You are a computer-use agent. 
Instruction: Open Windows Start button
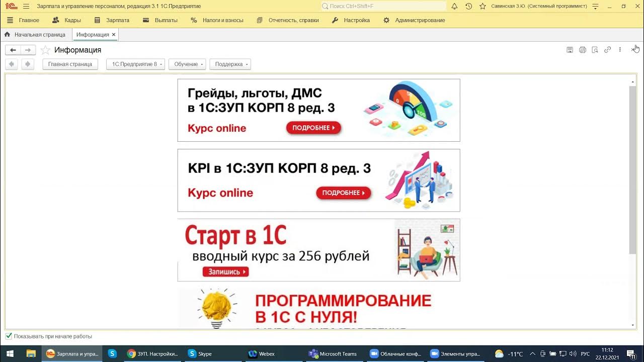[x=9, y=353]
